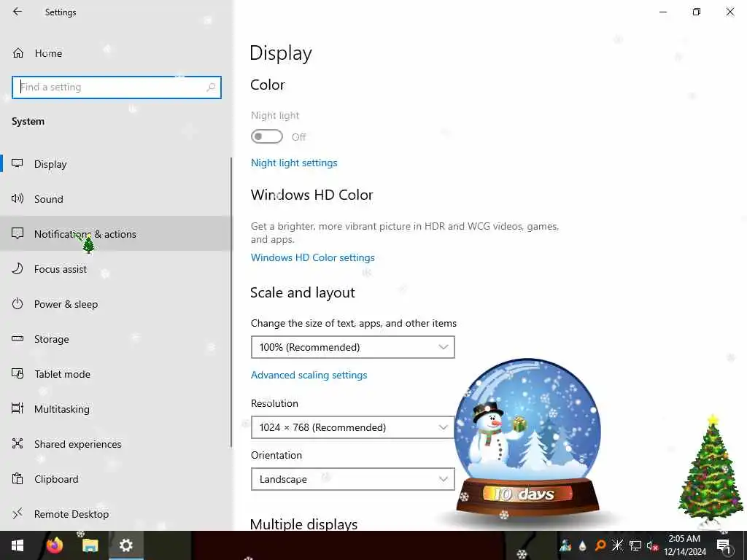
Task: Click the Find a setting search box
Action: point(117,87)
